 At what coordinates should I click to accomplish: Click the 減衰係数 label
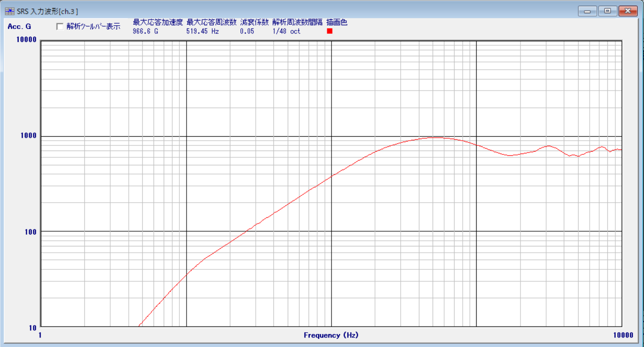click(254, 22)
